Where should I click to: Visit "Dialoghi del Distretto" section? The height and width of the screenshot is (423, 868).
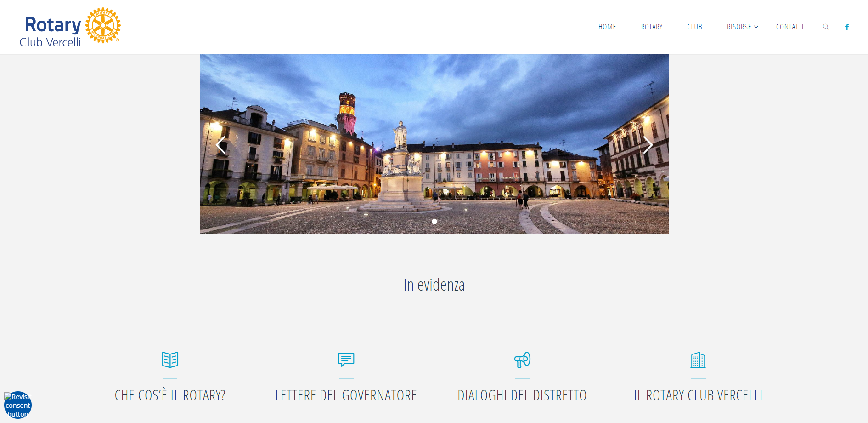522,395
